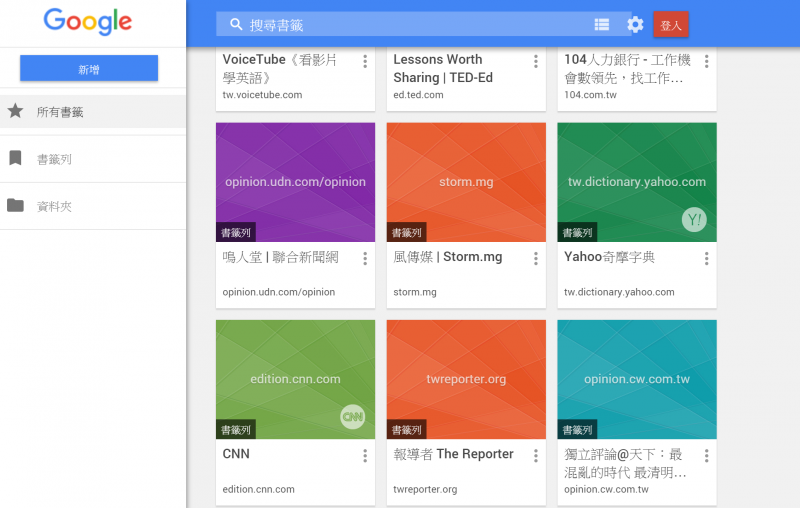
Task: Click 書籤列 tag on twreporter card
Action: point(407,430)
